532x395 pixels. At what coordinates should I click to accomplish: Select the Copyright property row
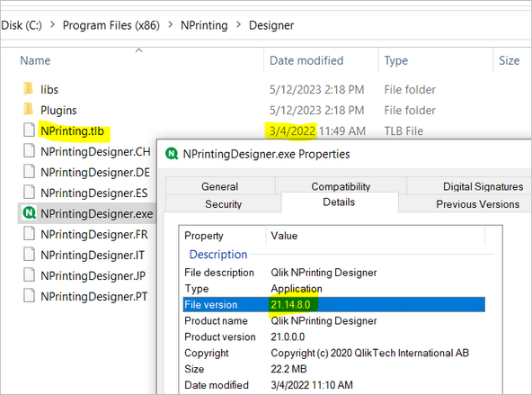334,353
